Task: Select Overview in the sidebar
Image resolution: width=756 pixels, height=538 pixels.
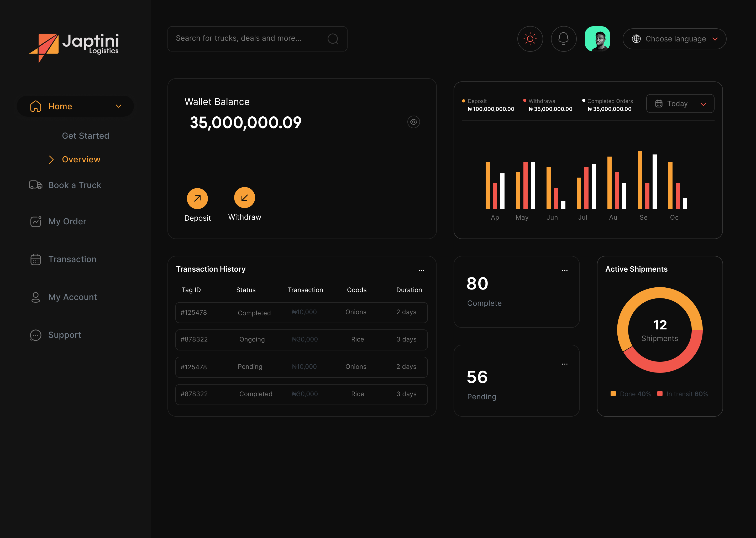Action: (81, 159)
